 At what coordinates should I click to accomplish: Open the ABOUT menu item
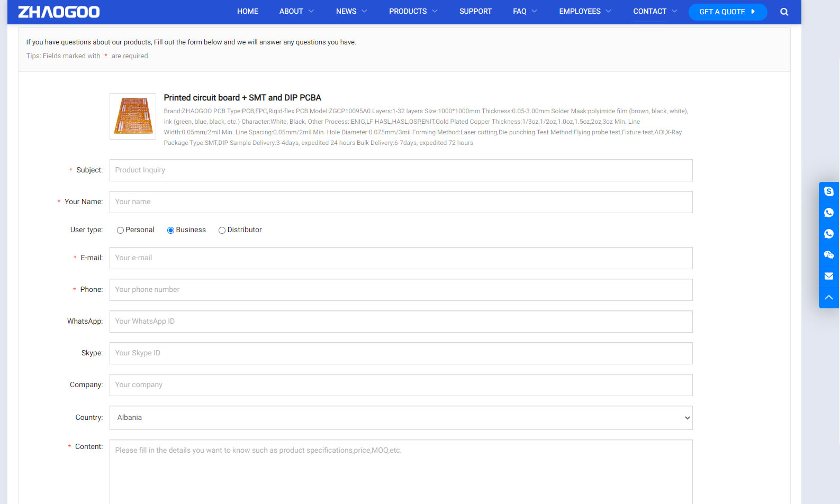click(291, 11)
